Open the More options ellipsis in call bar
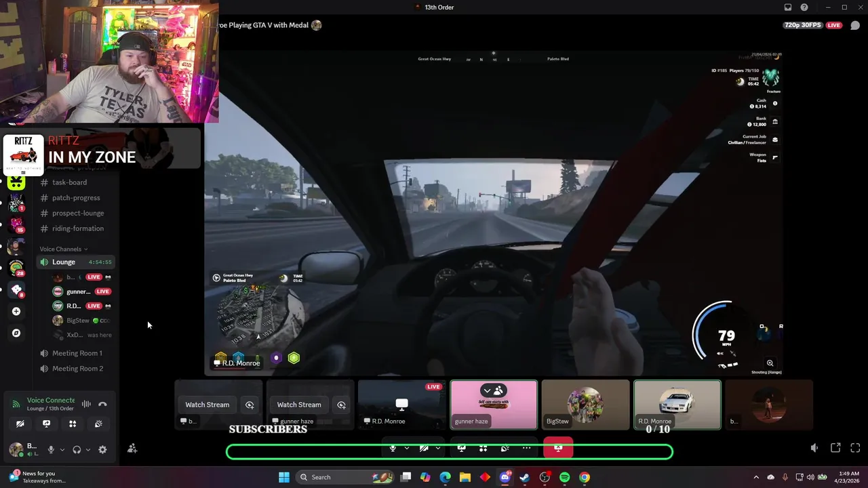The width and height of the screenshot is (868, 488). point(526,448)
